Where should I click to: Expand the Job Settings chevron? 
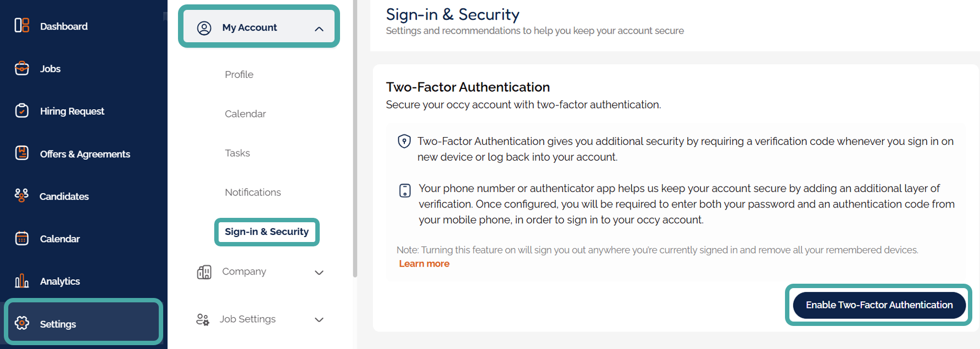point(319,319)
